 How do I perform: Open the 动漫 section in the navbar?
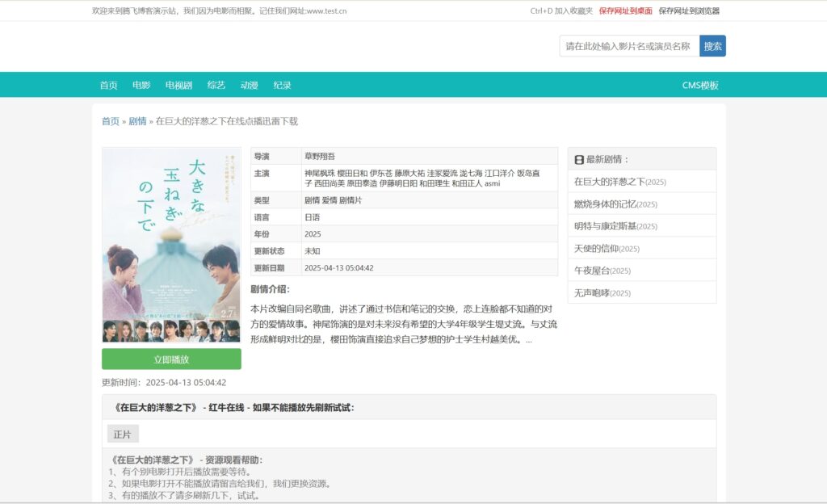point(248,84)
